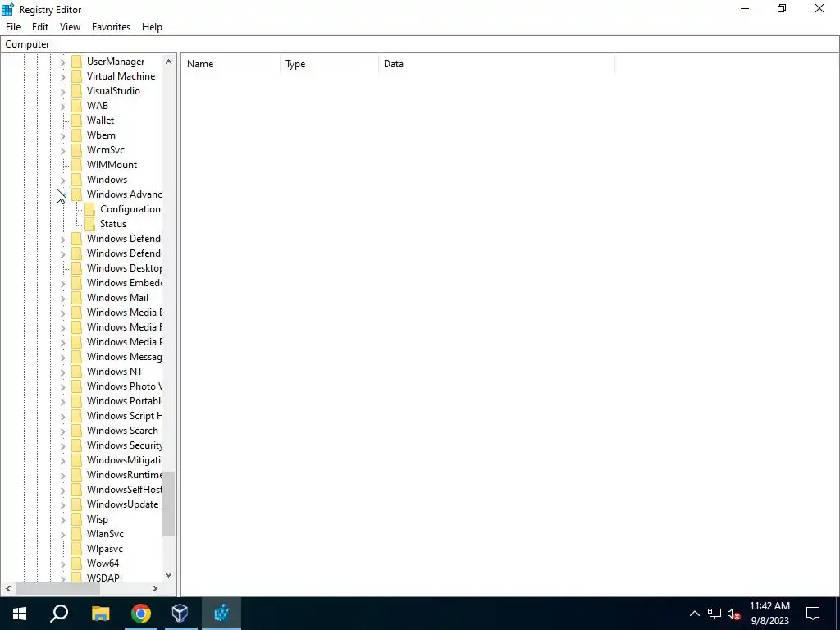Open the network status tray icon

714,614
